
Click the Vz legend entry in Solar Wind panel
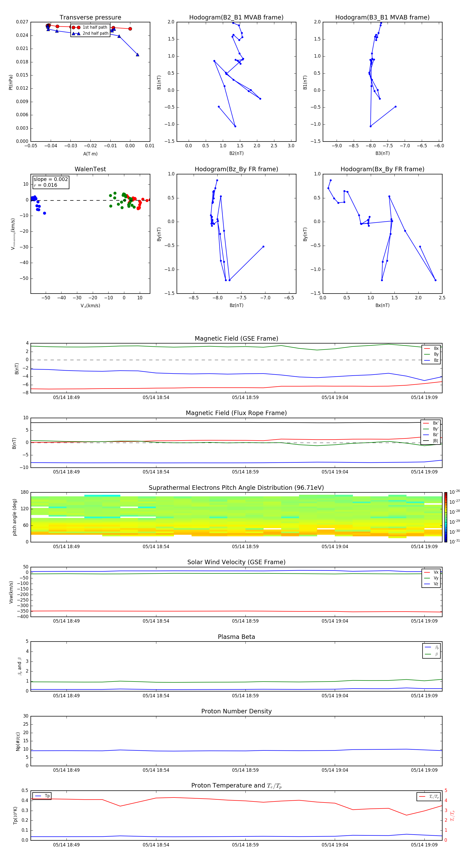[431, 584]
